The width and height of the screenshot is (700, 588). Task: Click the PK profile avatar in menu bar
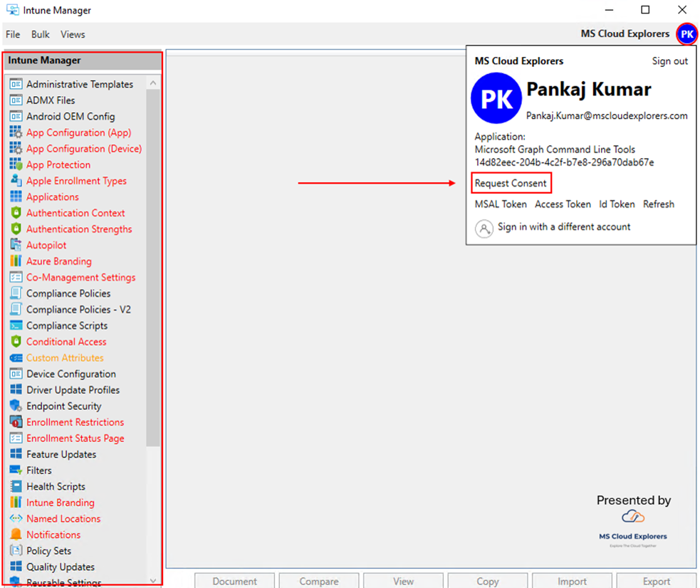click(x=686, y=34)
